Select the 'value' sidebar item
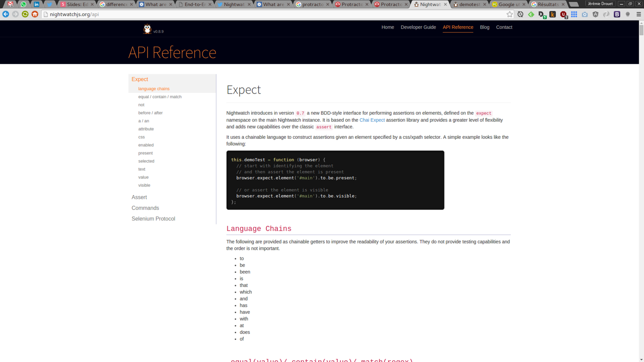Viewport: 644px width, 362px height. [x=143, y=177]
